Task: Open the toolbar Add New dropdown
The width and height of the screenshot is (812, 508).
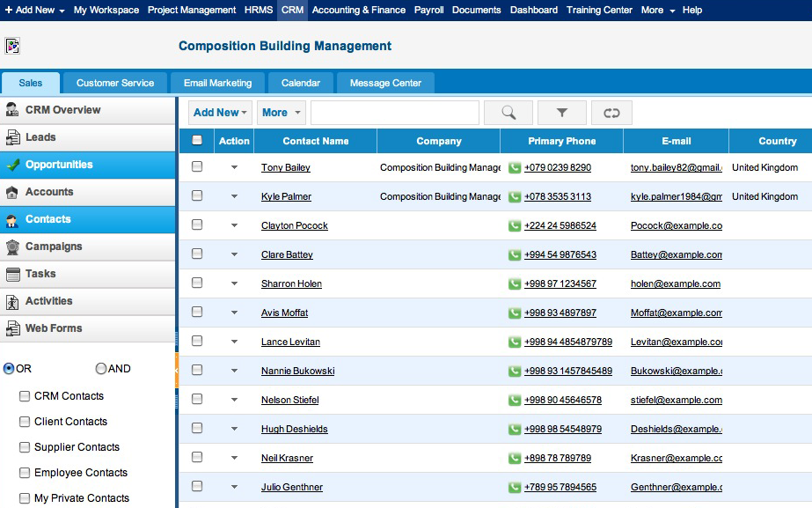Action: tap(220, 113)
